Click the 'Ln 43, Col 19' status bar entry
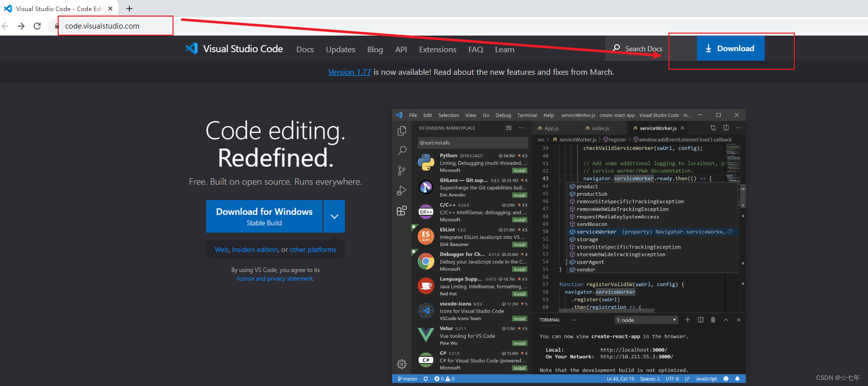The image size is (868, 386). coord(620,379)
